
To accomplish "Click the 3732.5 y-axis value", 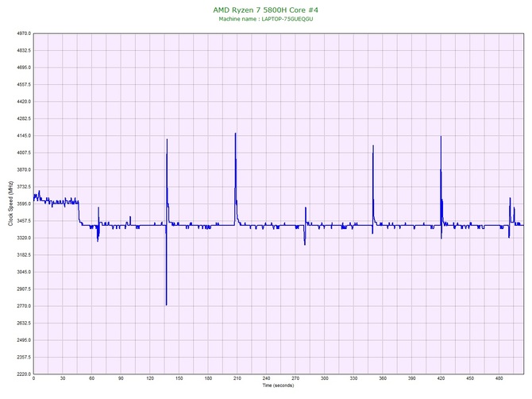I will (24, 187).
